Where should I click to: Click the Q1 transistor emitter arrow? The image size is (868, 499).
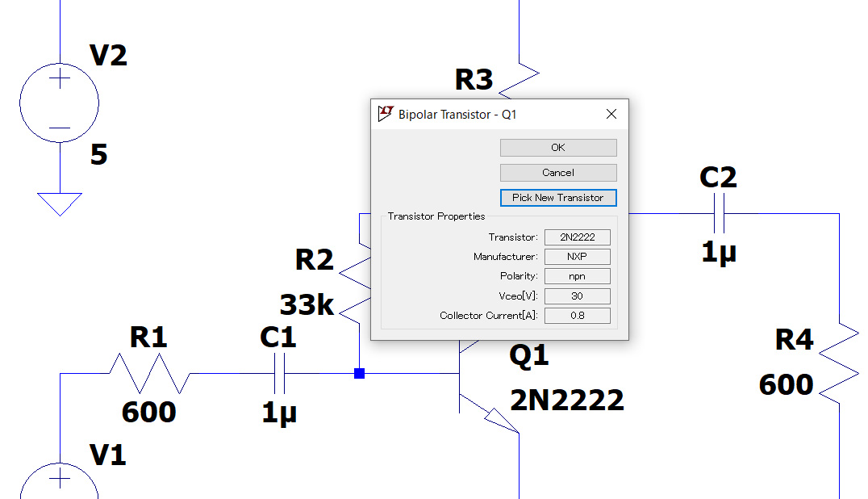coord(502,421)
